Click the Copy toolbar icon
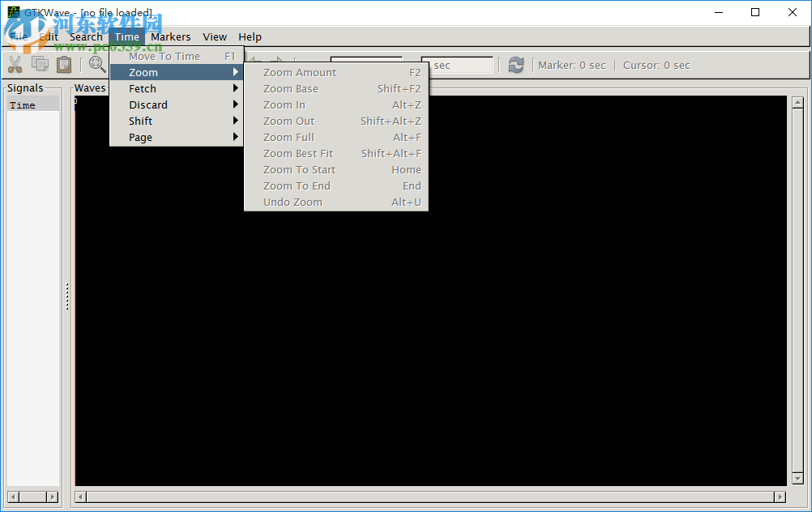Screen dimensions: 812x512 [x=40, y=64]
